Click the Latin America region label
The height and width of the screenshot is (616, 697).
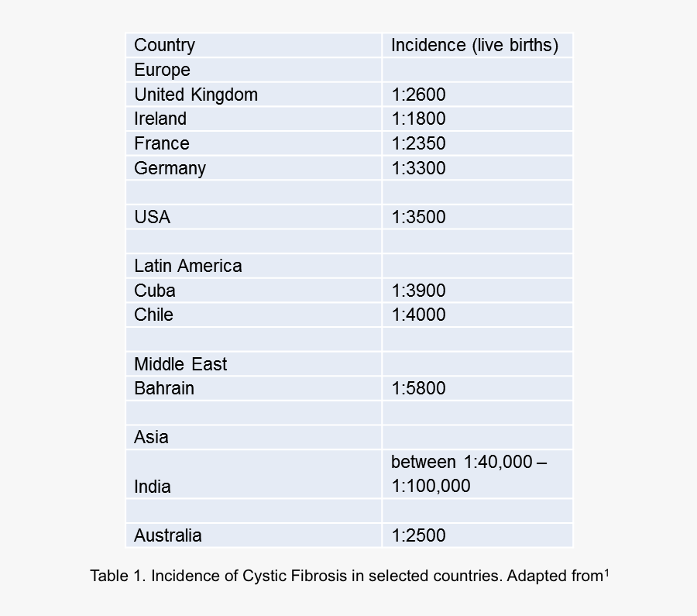click(x=188, y=266)
